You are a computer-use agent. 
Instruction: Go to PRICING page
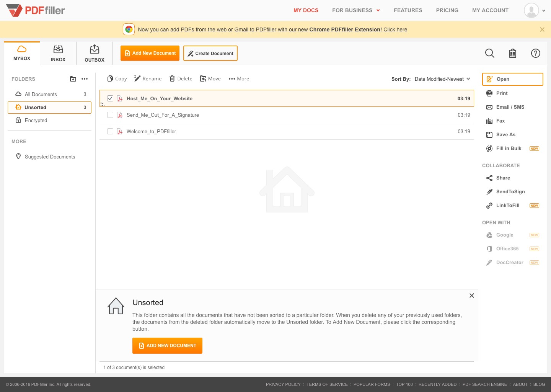(x=447, y=10)
